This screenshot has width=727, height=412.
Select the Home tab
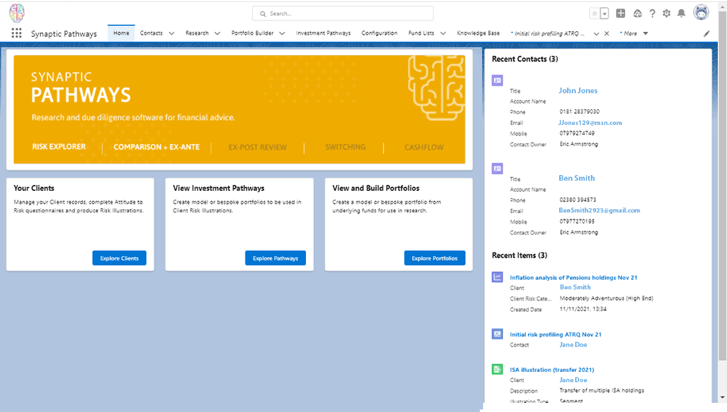[x=121, y=33]
